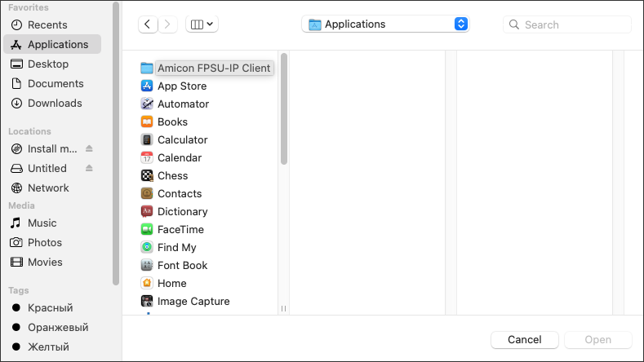
Task: Select the Home app icon
Action: 147,283
